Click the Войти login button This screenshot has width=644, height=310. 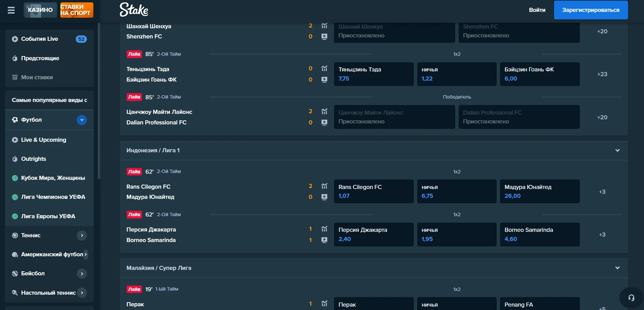tap(537, 10)
